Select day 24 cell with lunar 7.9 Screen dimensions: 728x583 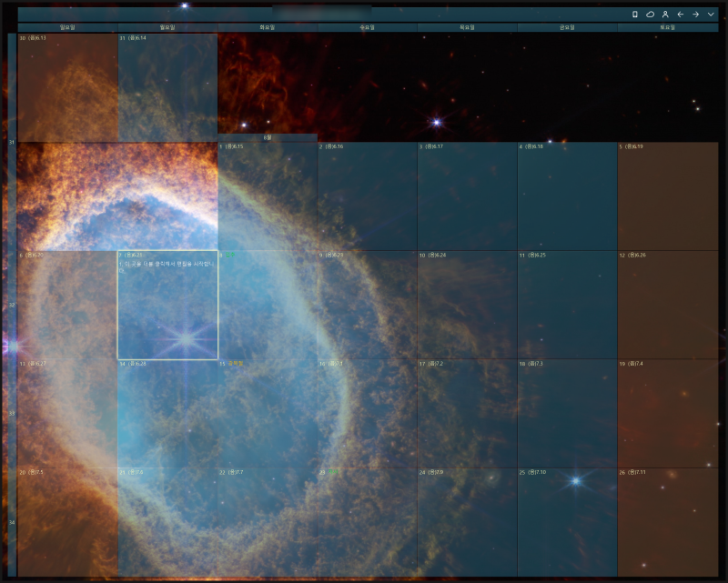[468, 522]
